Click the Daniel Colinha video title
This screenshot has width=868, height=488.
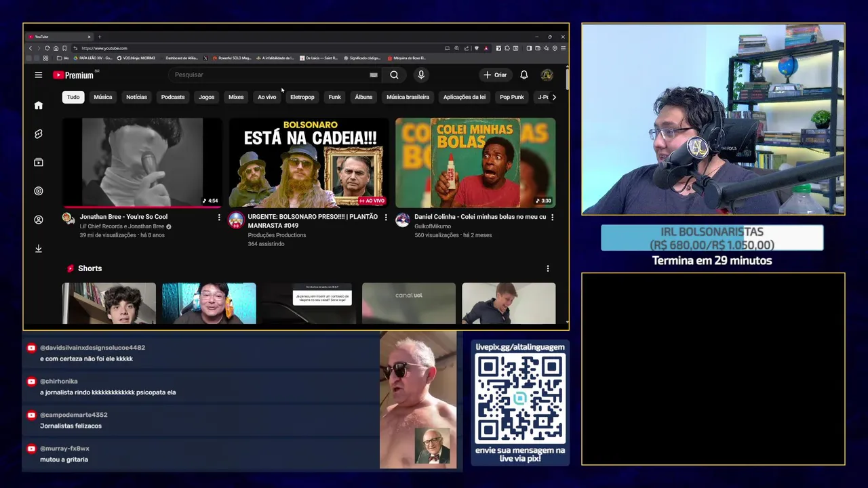(480, 217)
